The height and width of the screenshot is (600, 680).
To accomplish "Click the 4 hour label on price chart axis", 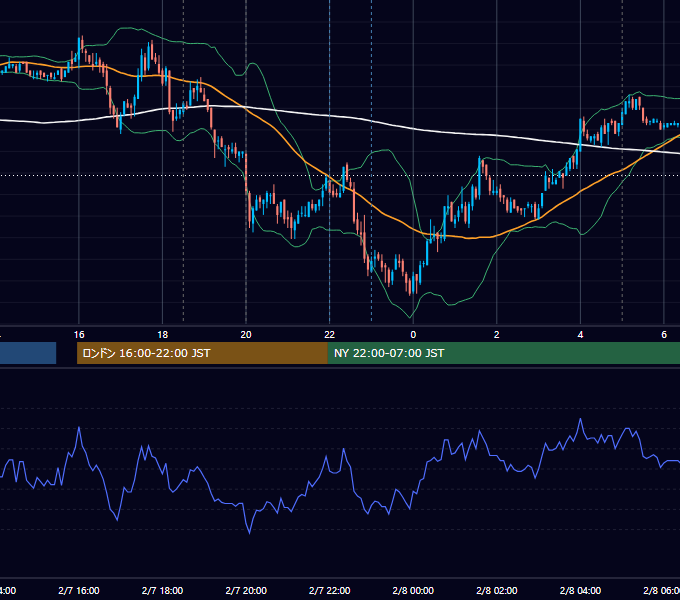I will [x=580, y=335].
